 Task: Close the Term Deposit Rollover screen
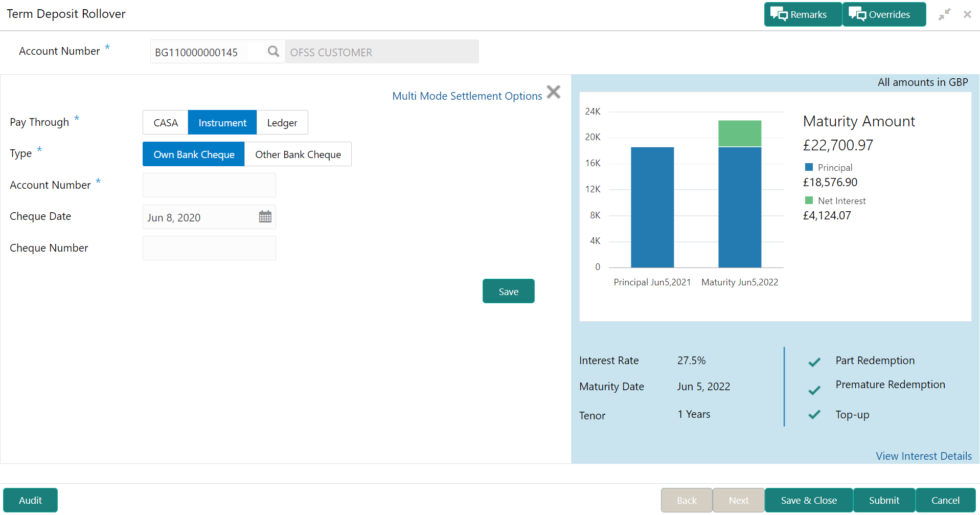tap(967, 14)
